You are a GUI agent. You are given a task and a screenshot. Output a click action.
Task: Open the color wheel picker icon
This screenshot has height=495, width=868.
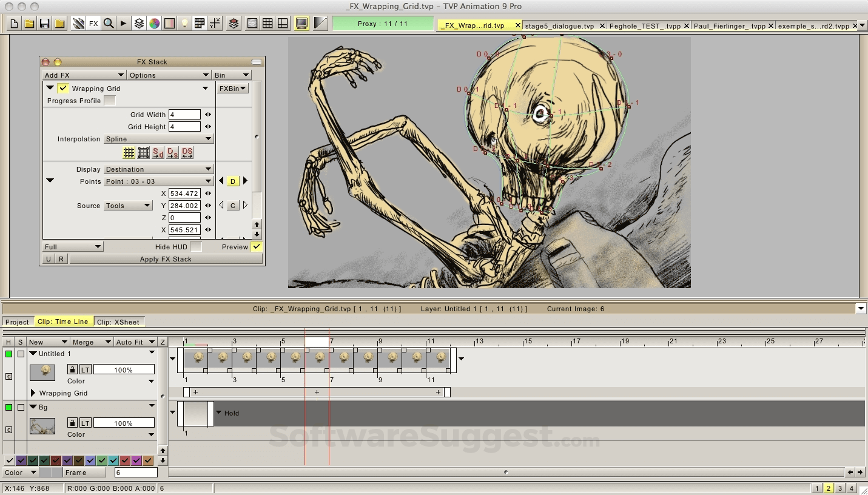pos(155,24)
